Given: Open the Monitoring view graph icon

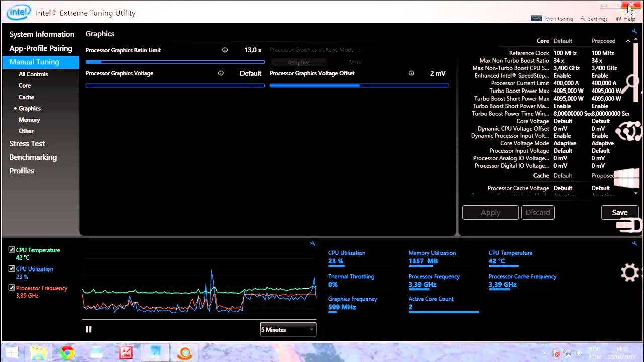Looking at the screenshot, I should click(536, 18).
